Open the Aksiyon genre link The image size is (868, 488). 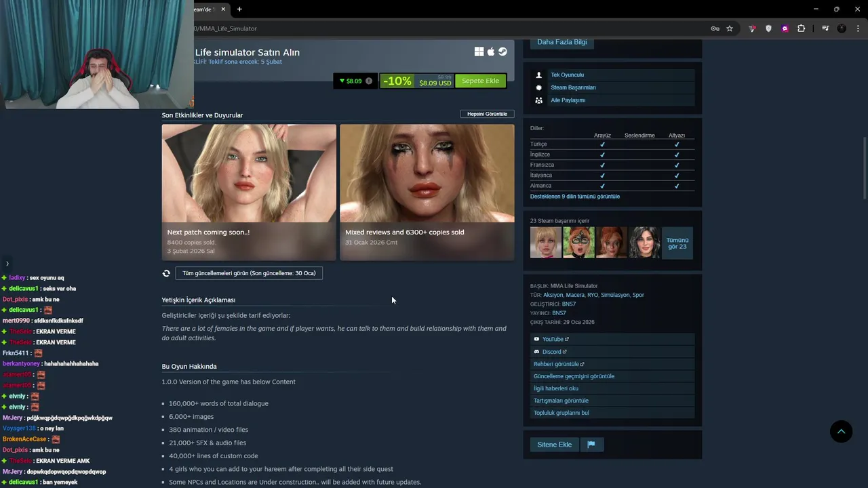point(553,295)
